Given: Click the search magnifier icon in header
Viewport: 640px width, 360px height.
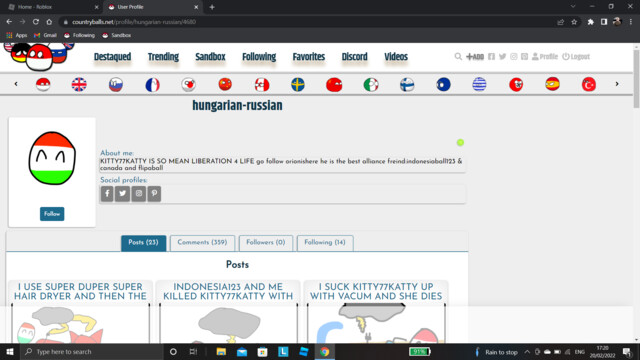Looking at the screenshot, I should click(458, 57).
